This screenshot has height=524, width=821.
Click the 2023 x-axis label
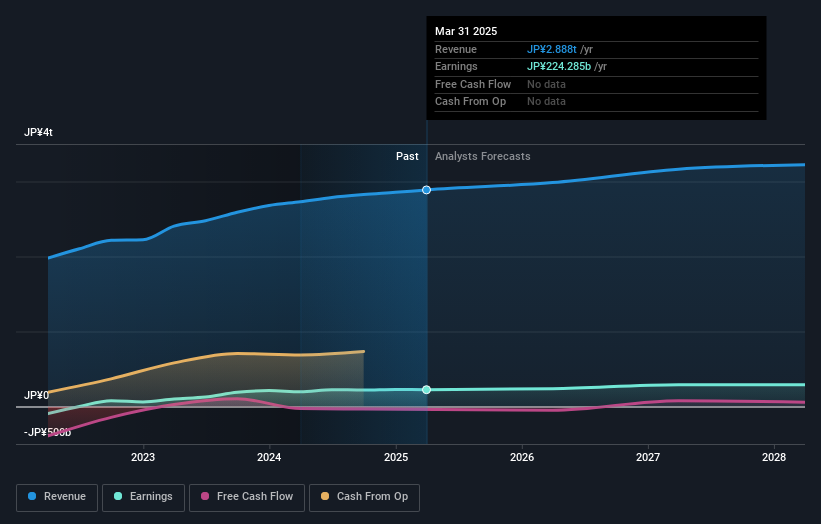143,457
